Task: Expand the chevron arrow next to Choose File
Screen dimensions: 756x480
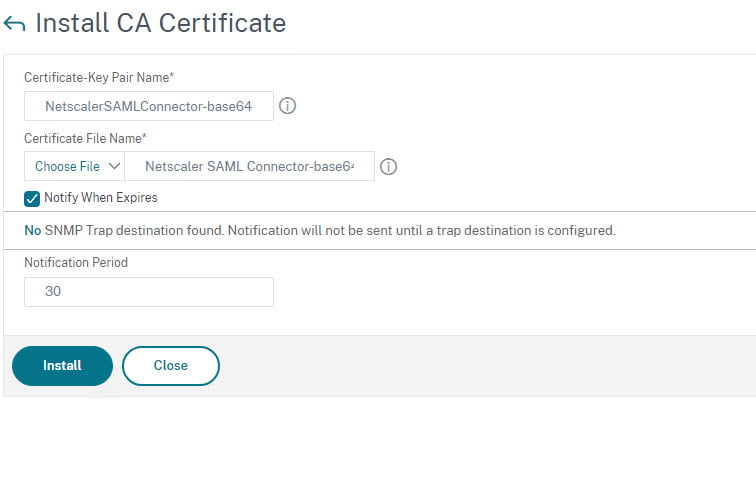Action: 114,166
